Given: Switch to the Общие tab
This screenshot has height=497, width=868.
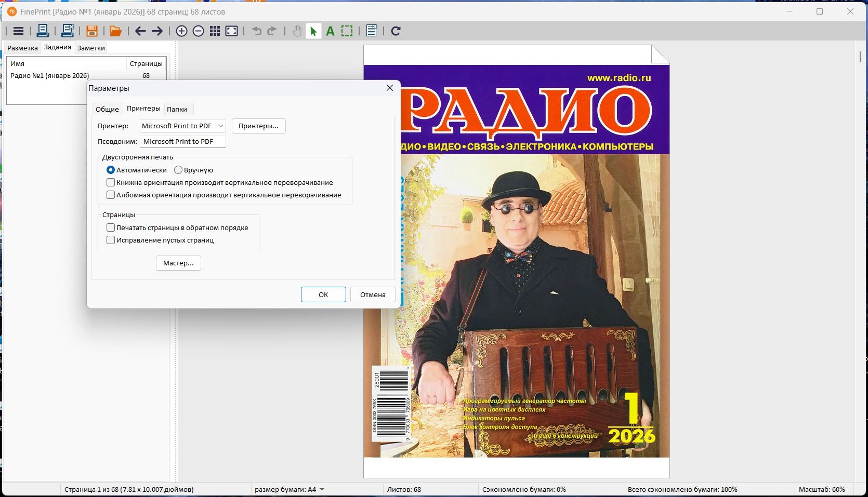Looking at the screenshot, I should click(107, 109).
